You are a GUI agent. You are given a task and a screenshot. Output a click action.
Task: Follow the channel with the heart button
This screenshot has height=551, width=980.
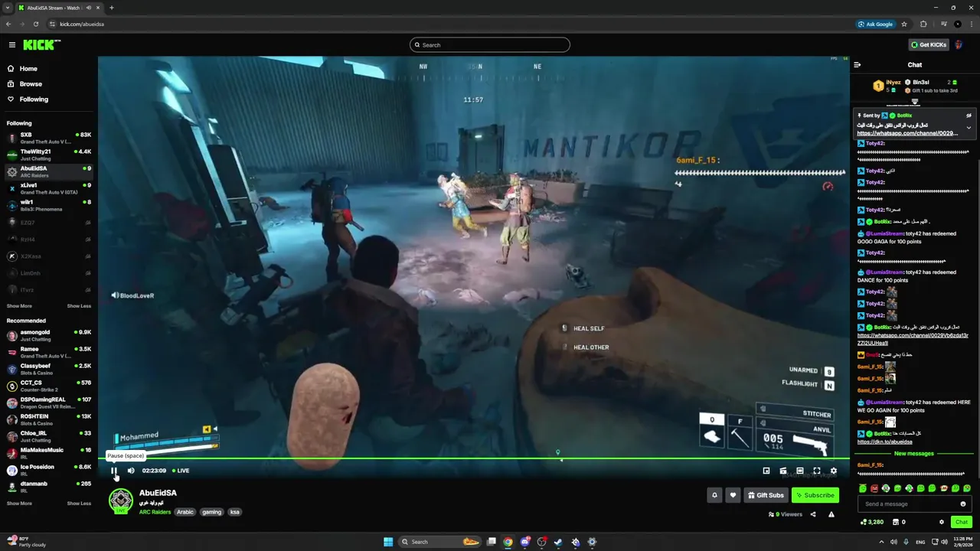pyautogui.click(x=733, y=495)
